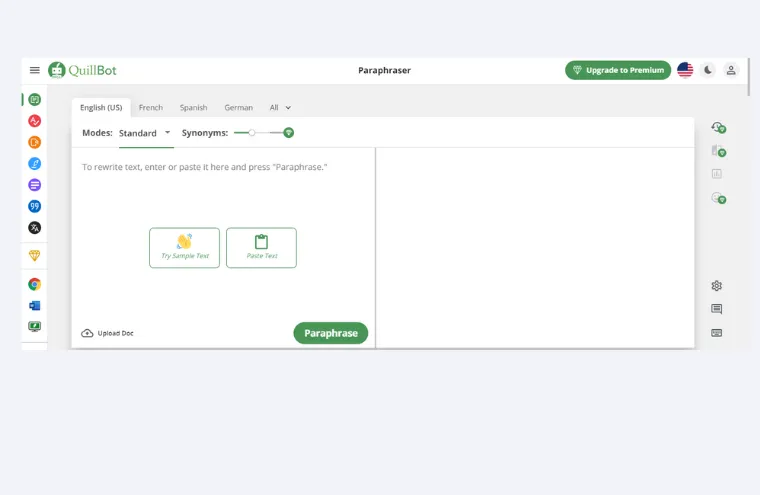
Task: Open the macOS desktop app sidebar icon
Action: point(34,326)
